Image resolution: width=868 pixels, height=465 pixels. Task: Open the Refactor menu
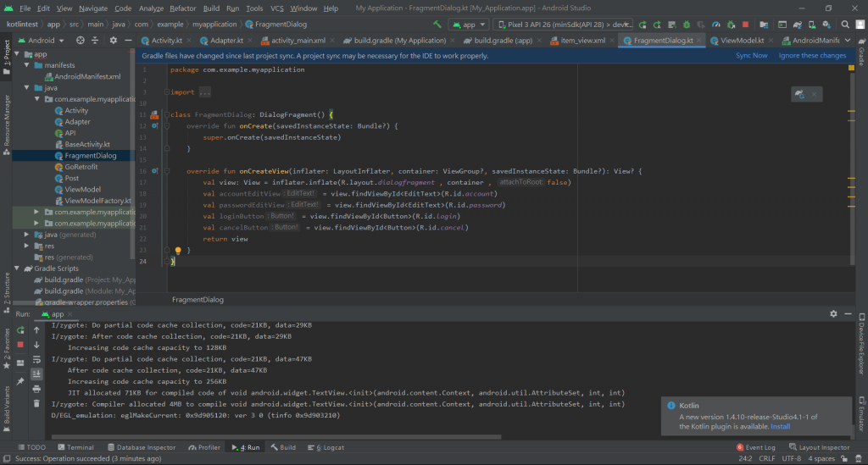183,8
